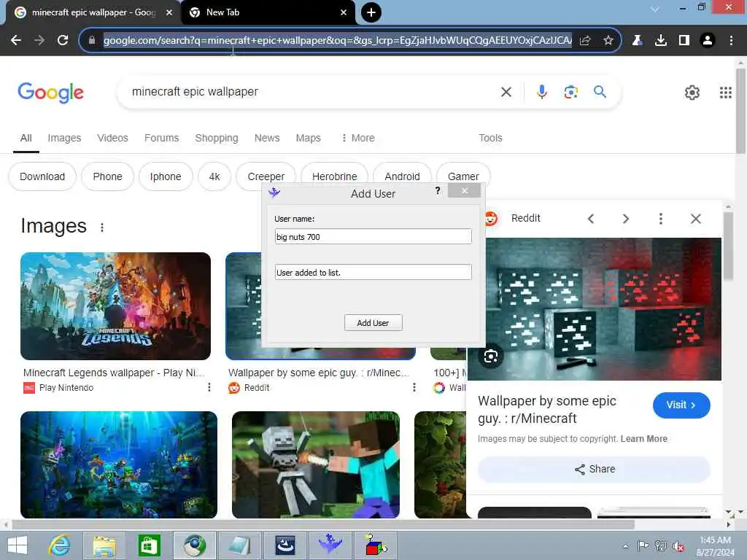Image resolution: width=747 pixels, height=560 pixels.
Task: Open Google quick settings gear
Action: tap(692, 93)
